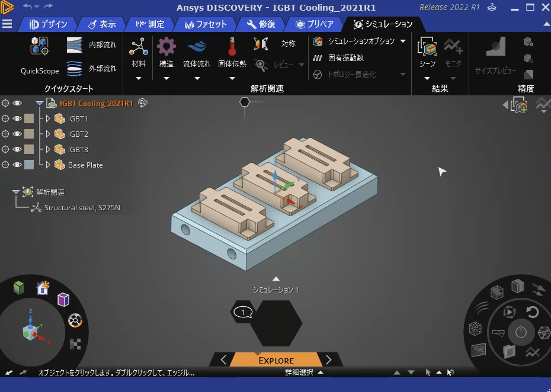This screenshot has width=551, height=392.
Task: Open the シミュレーションオプション dropdown arrow
Action: (403, 41)
